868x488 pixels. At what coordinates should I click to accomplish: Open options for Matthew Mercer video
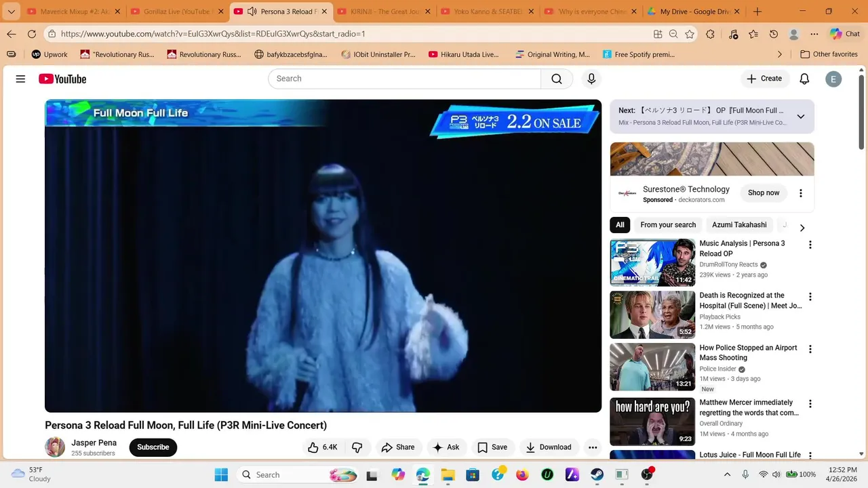810,404
